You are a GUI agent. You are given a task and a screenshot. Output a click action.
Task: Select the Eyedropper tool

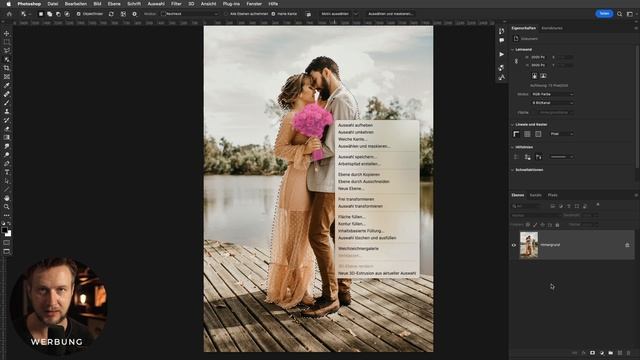pos(7,85)
